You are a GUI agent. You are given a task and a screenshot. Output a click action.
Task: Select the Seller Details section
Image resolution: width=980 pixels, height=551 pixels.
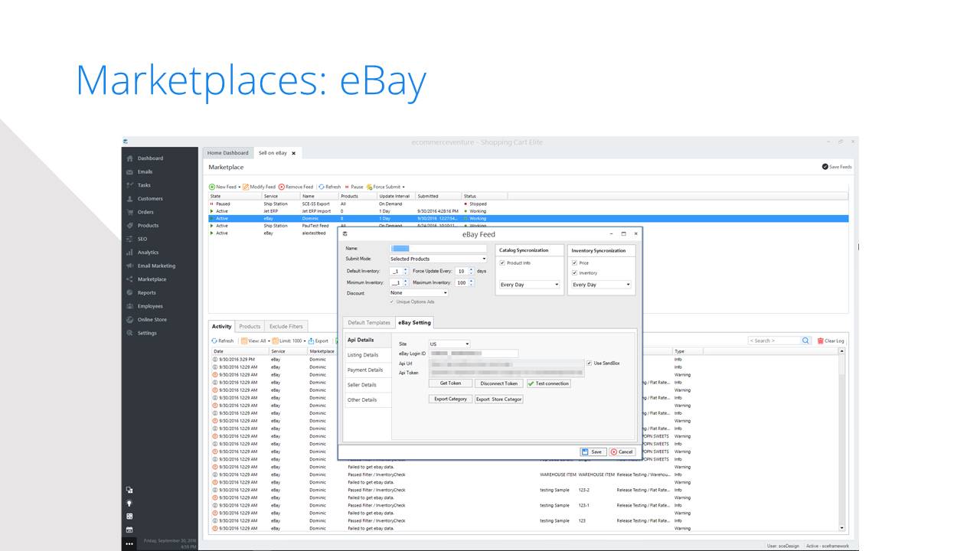click(367, 385)
